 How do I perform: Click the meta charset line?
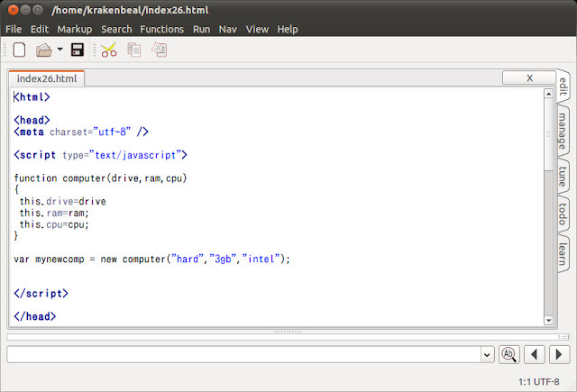click(x=81, y=132)
